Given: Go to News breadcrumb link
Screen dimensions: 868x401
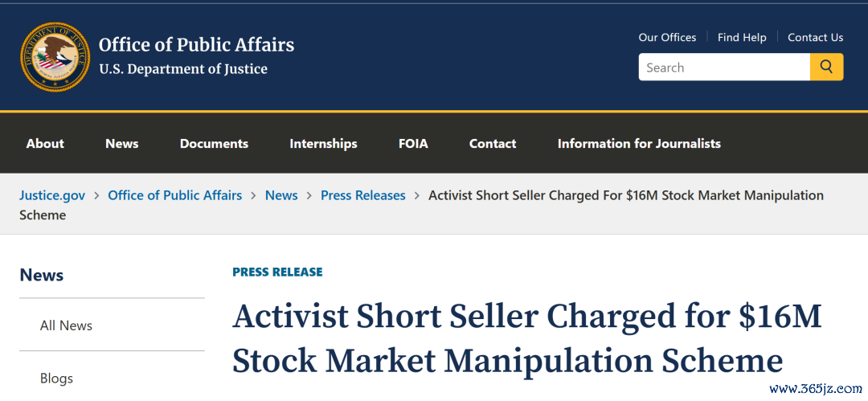Looking at the screenshot, I should 281,195.
